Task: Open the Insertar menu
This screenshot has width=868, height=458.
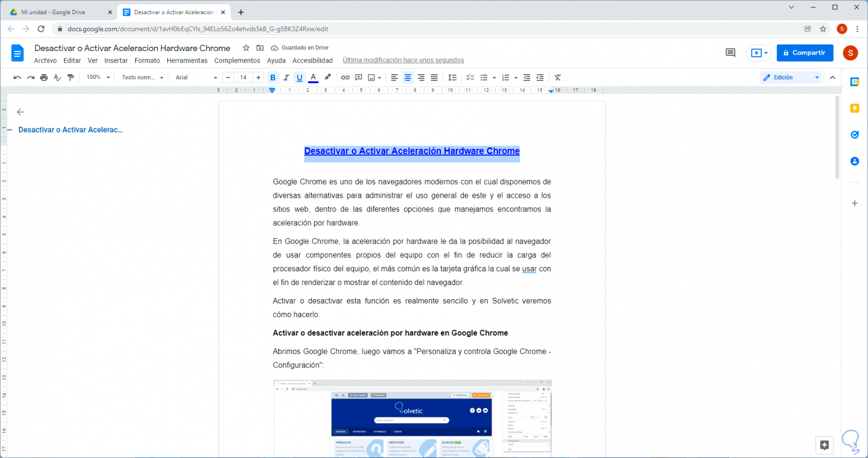Action: point(116,60)
